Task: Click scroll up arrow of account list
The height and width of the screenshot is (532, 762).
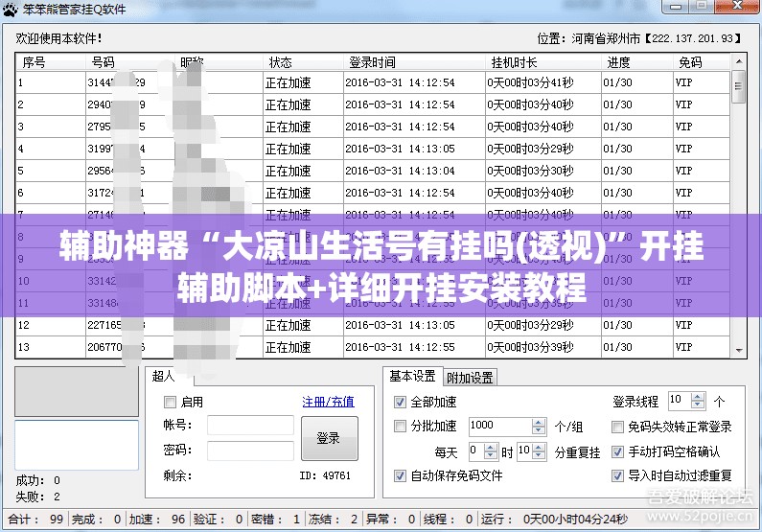Action: 739,61
